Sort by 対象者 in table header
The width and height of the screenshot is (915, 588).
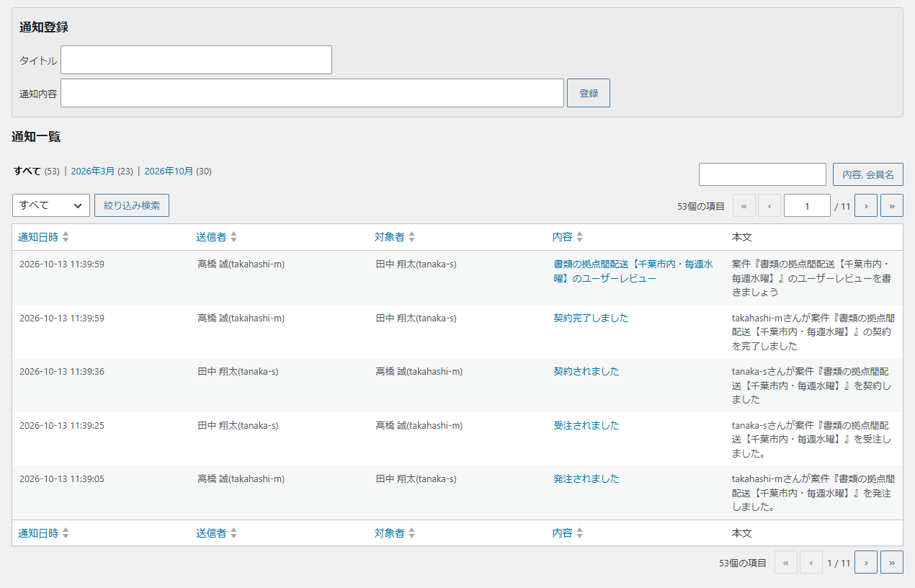(x=389, y=237)
